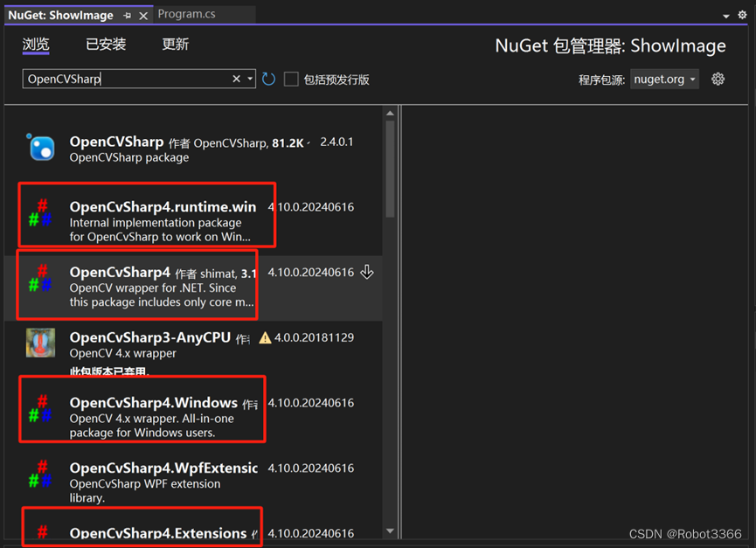This screenshot has width=756, height=548.
Task: Clear the OpenCVSharp search text
Action: [236, 79]
